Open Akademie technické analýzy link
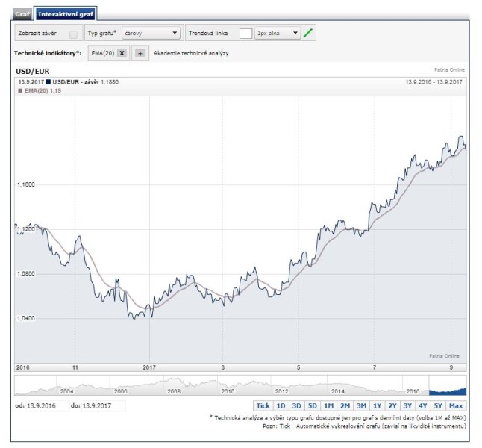The image size is (482, 448). pos(191,53)
